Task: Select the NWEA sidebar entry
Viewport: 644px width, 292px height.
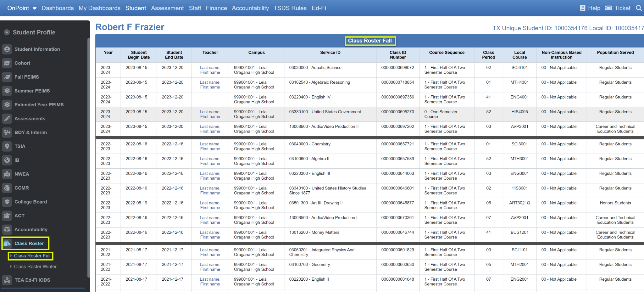Action: (22, 174)
